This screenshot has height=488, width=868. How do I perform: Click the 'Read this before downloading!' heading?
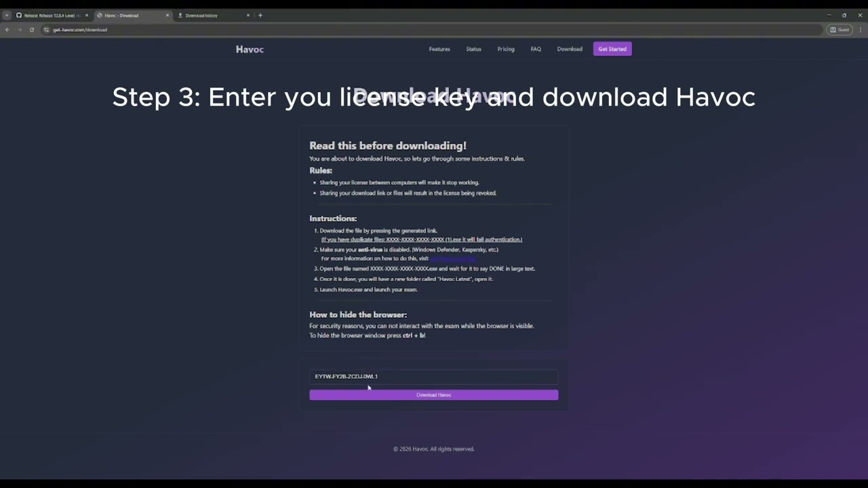click(x=388, y=146)
